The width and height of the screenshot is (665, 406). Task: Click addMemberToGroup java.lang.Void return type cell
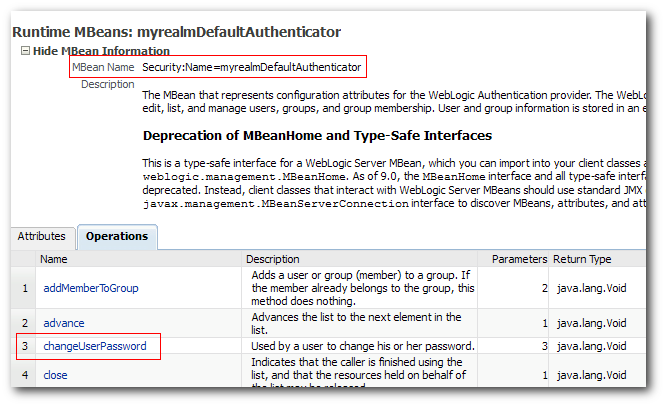592,288
